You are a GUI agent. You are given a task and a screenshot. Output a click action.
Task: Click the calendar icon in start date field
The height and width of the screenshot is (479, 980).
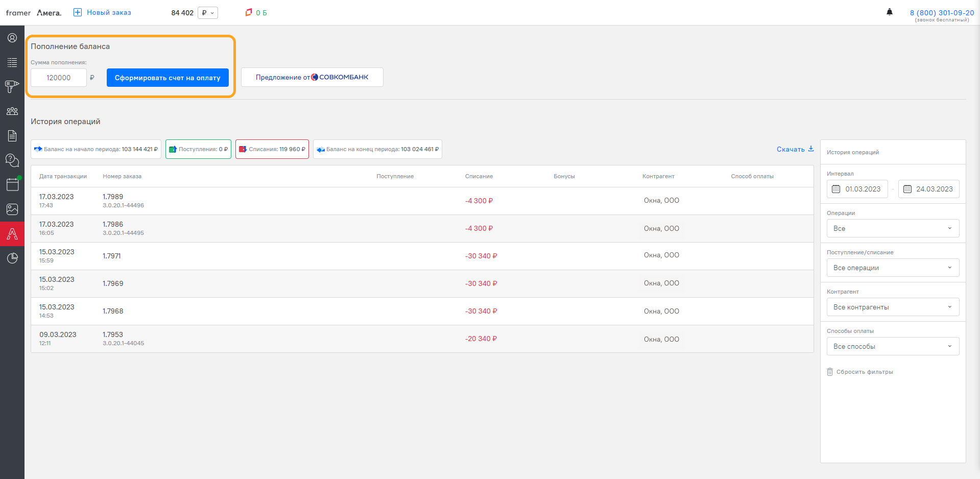click(x=836, y=189)
